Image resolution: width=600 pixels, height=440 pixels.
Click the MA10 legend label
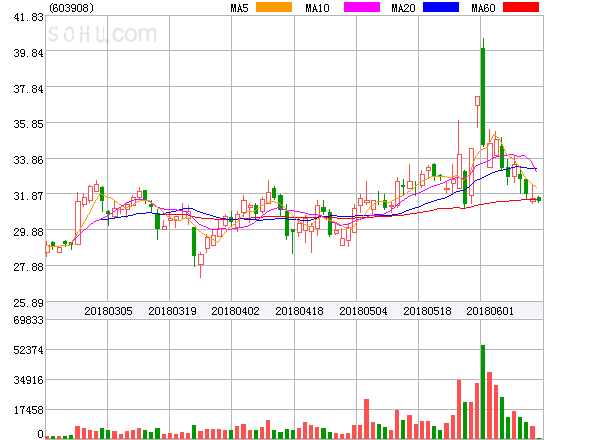317,8
